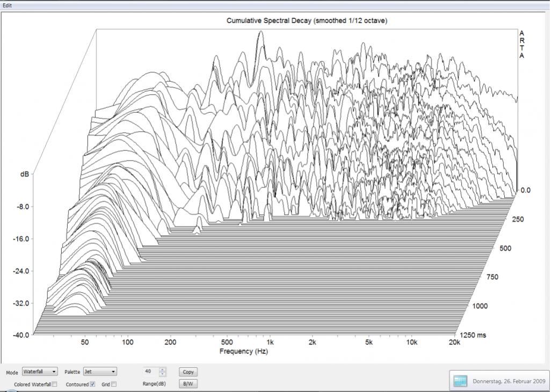Click the 1k frequency axis label
552x392 pixels.
270,343
